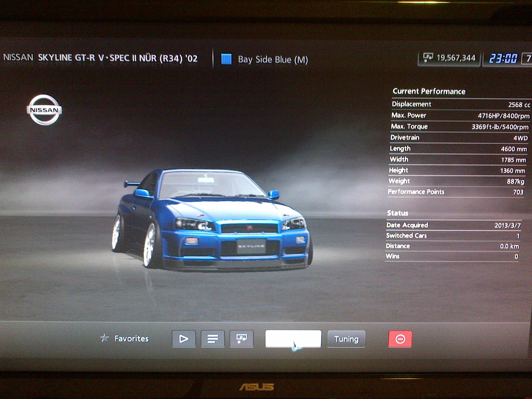Click the Displacement row '2568 cc' value
Screen dimensions: 532x399
(x=519, y=105)
